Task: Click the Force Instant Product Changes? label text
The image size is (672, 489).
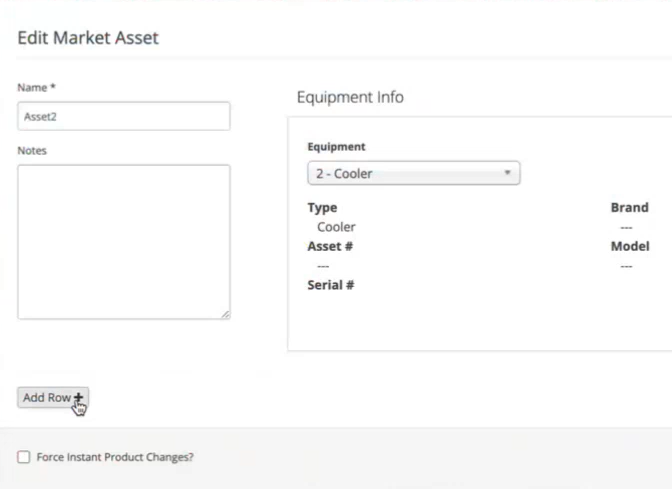Action: (115, 457)
